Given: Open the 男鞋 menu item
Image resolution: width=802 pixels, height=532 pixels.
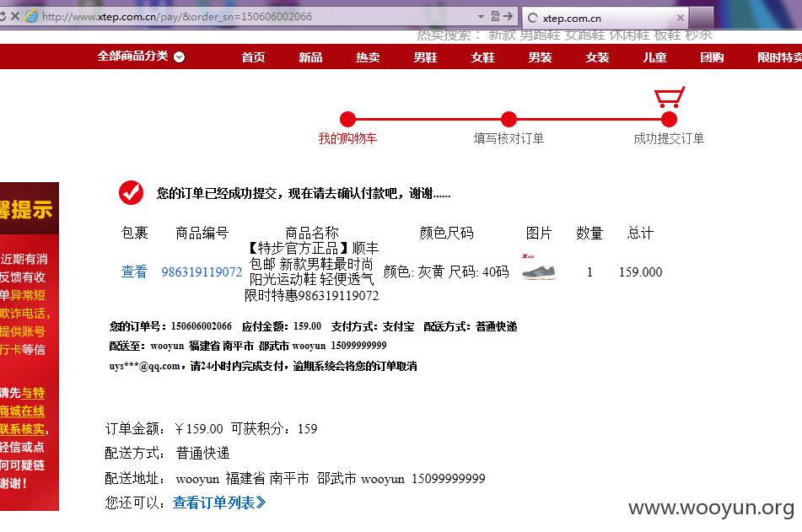Looking at the screenshot, I should (x=425, y=56).
